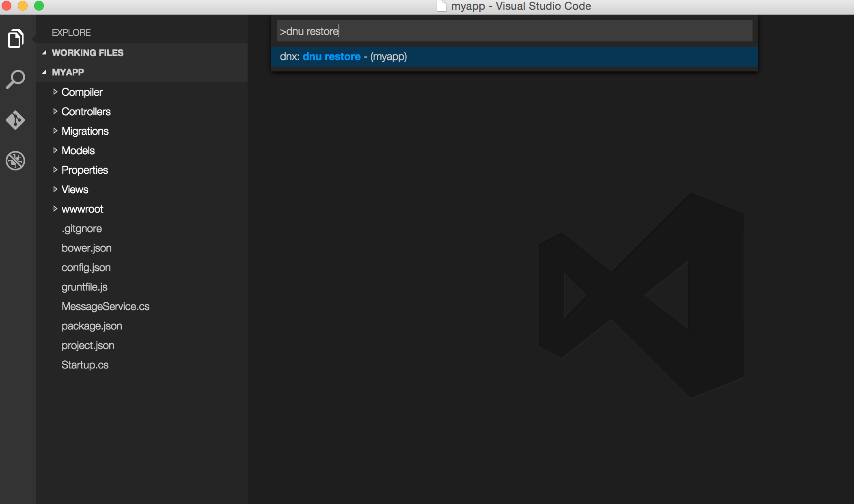Select the Views folder name
Screen dimensions: 854x504
pos(75,190)
